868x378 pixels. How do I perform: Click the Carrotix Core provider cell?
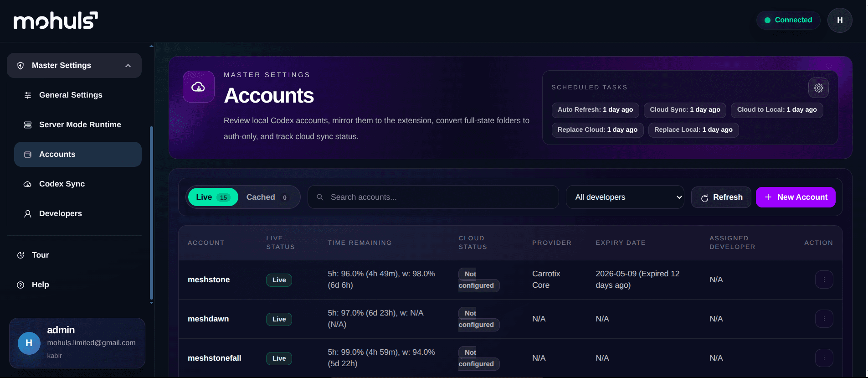pos(546,280)
